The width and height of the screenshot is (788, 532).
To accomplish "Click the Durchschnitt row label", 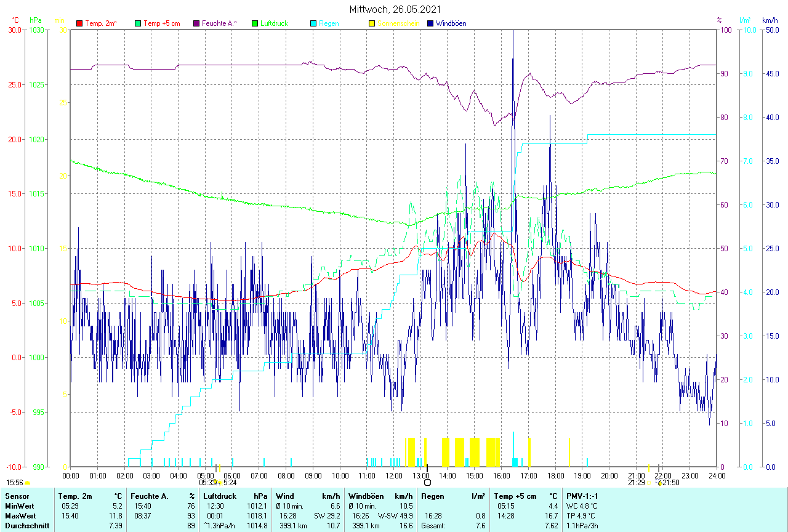I will 26,525.
